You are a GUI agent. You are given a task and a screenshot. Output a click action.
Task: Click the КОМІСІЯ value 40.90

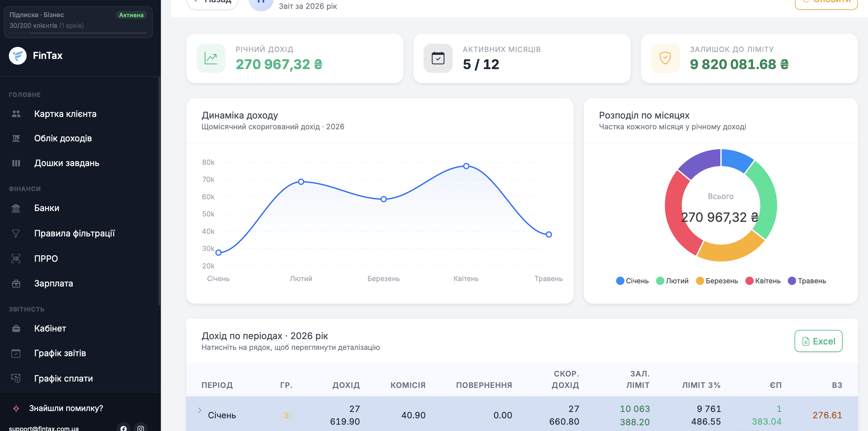(x=413, y=415)
